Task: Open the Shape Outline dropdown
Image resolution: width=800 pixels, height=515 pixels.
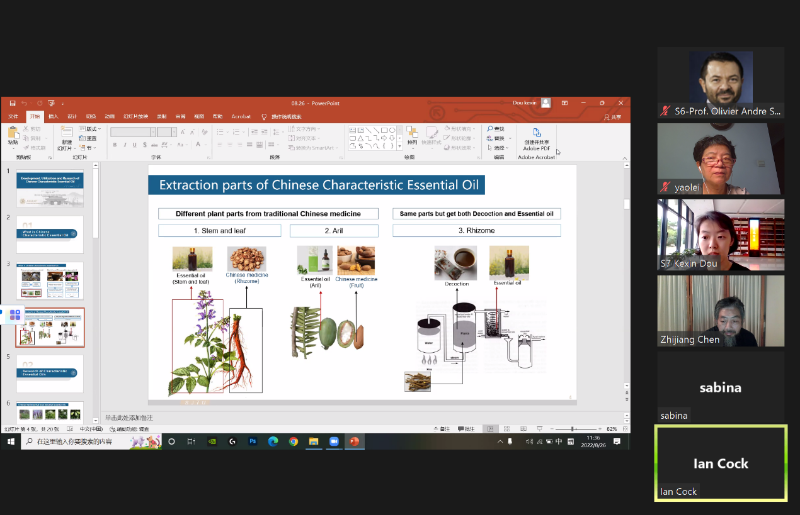Action: (460, 138)
